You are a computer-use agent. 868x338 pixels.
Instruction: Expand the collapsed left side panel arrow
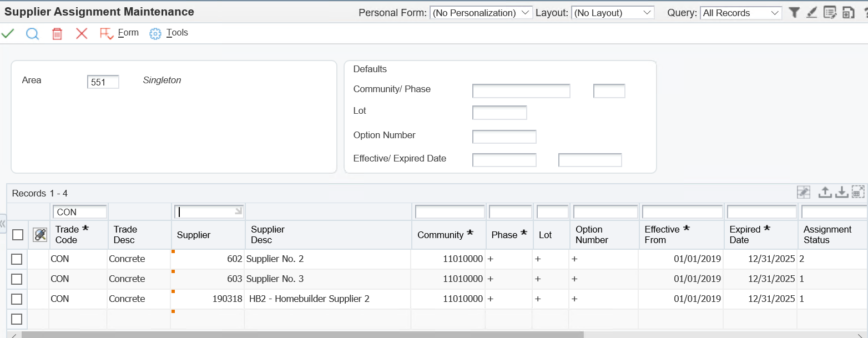pyautogui.click(x=2, y=224)
